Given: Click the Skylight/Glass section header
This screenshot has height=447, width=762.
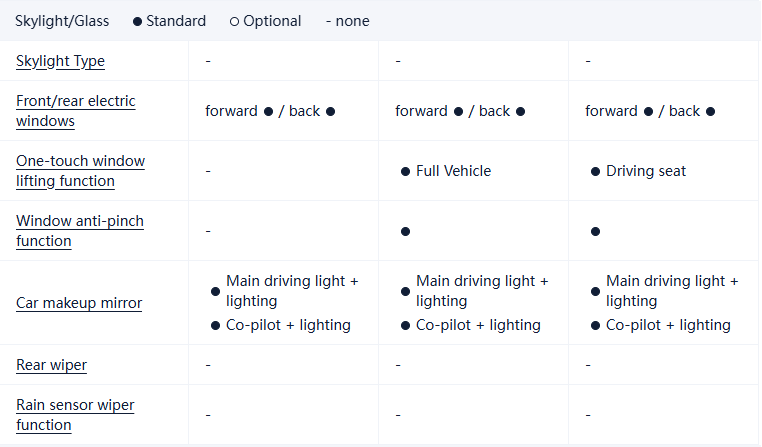Looking at the screenshot, I should click(62, 21).
